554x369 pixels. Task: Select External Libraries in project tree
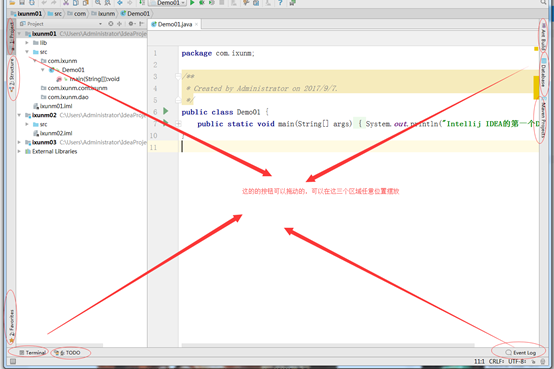point(51,151)
